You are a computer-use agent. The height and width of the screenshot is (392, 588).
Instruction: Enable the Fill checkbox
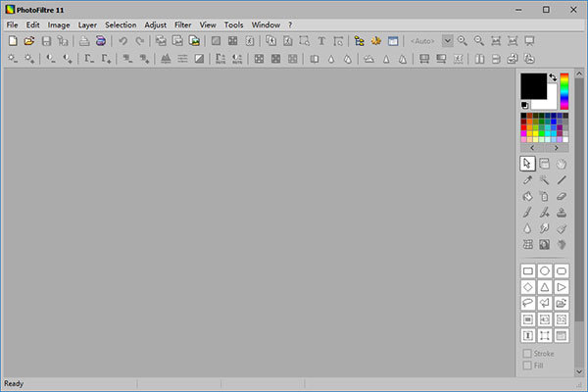pos(527,366)
